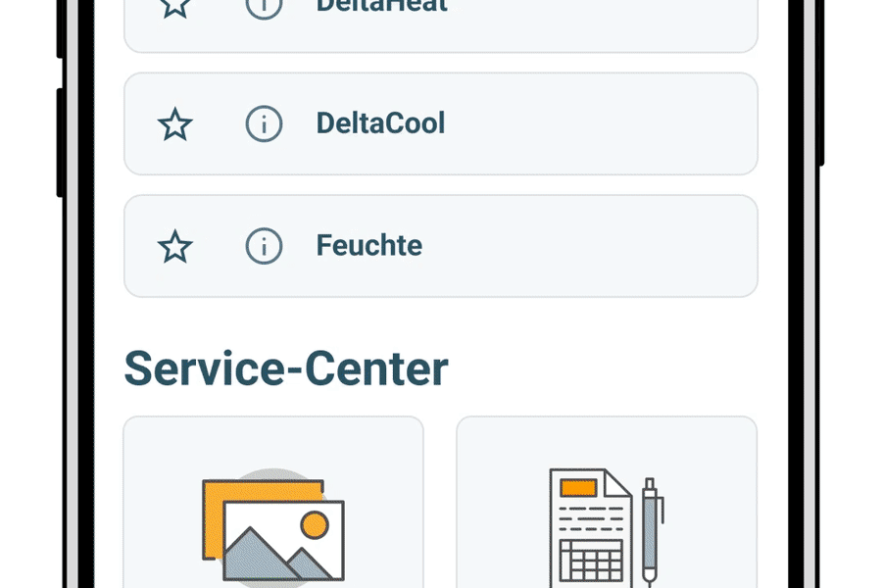Select the DeltaCool label

pos(380,123)
